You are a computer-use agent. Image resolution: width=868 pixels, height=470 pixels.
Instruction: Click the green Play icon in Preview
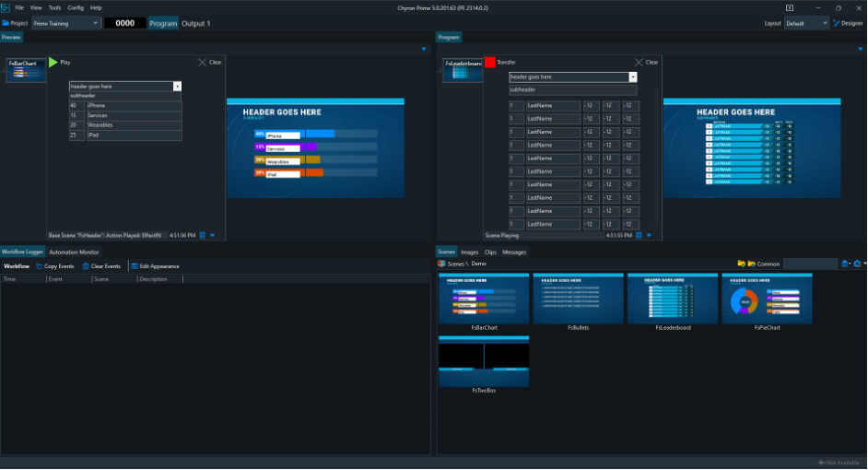(x=53, y=63)
